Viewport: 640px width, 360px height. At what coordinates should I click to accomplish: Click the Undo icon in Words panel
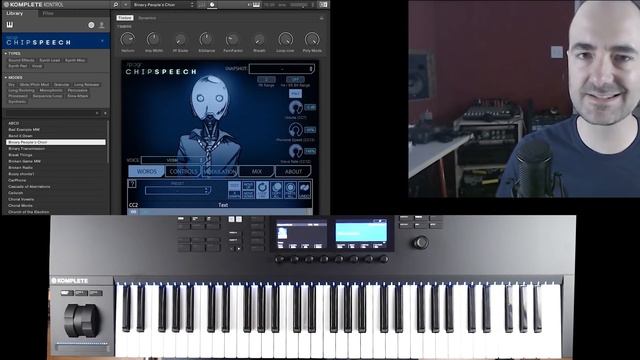coord(304,190)
